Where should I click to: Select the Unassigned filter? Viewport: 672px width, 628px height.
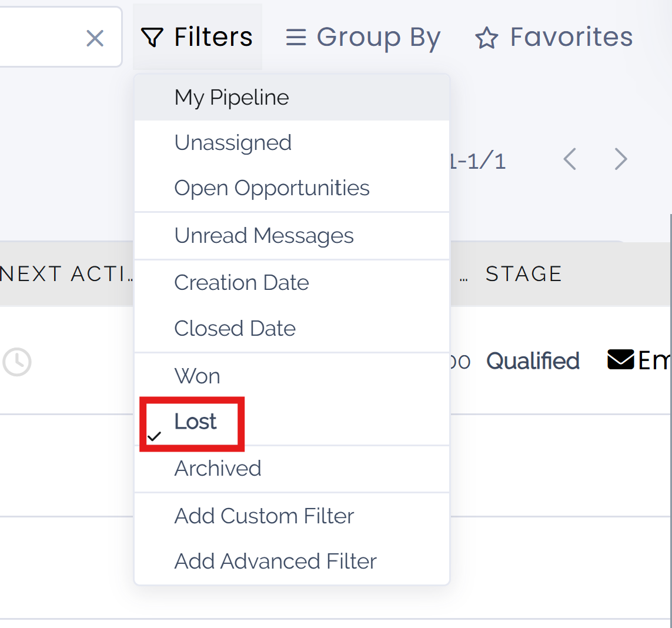click(233, 142)
